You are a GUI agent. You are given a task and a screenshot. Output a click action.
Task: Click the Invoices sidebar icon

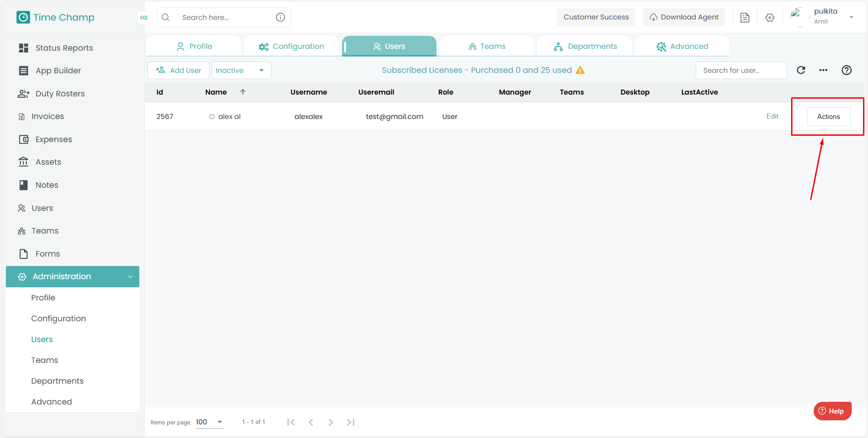point(22,117)
